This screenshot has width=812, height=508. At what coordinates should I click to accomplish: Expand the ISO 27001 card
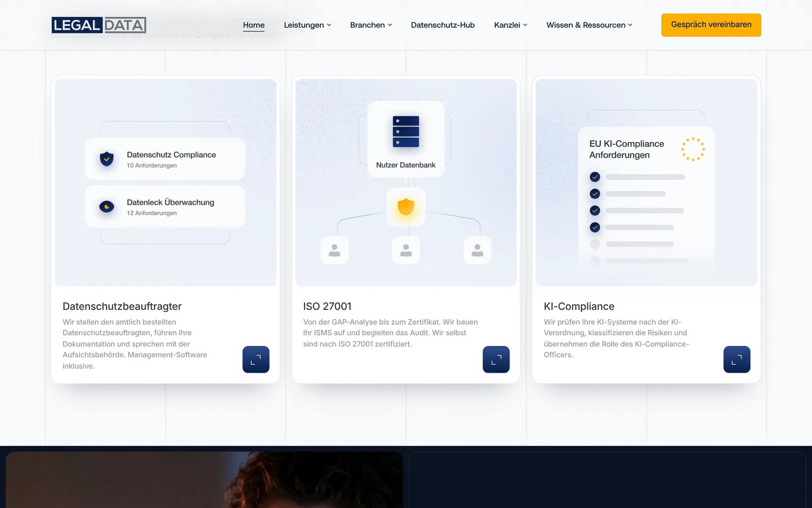click(x=496, y=360)
